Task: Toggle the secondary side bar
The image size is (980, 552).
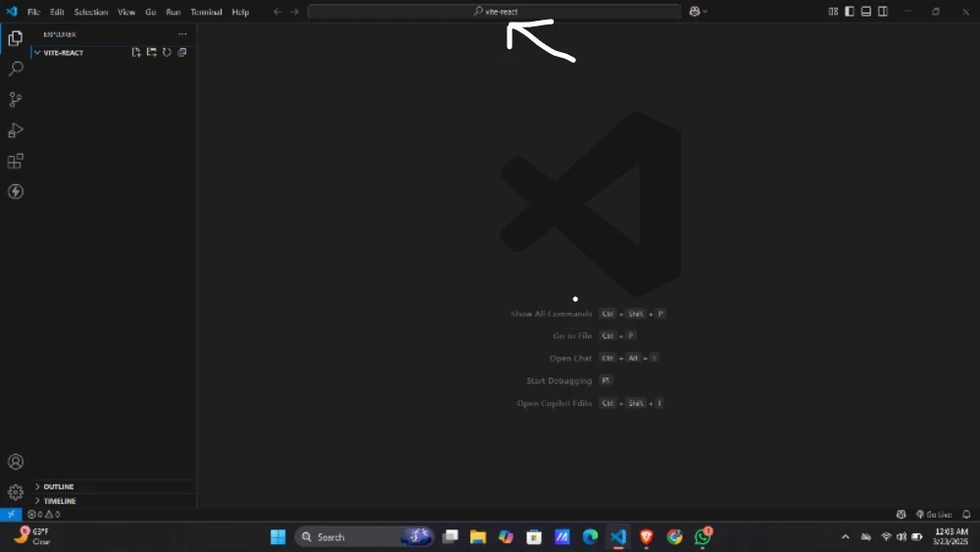Action: [x=883, y=11]
